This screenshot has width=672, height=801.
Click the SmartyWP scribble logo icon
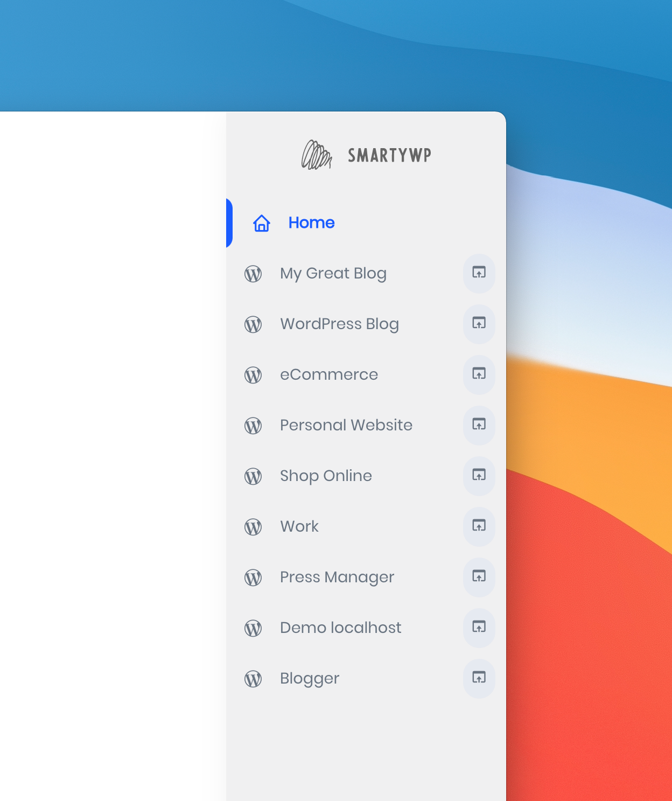[x=317, y=155]
